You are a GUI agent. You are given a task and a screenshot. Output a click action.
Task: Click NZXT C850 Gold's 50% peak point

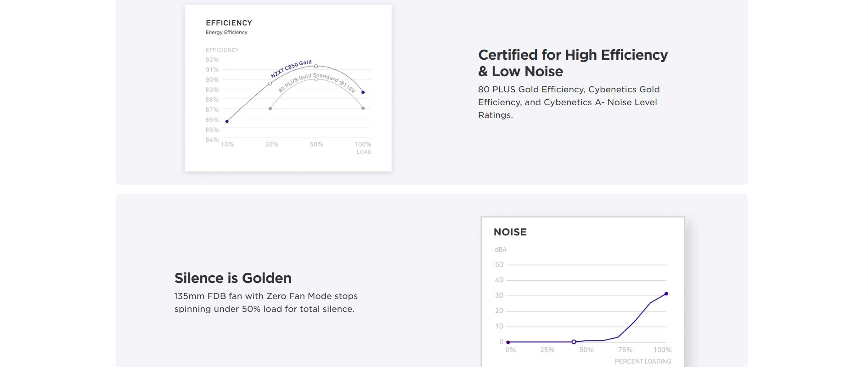click(x=316, y=67)
